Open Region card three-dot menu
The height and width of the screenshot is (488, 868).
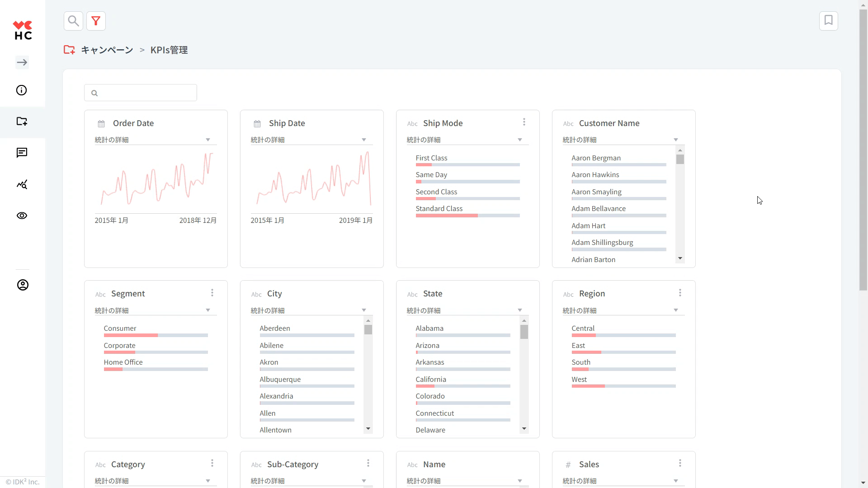point(680,293)
